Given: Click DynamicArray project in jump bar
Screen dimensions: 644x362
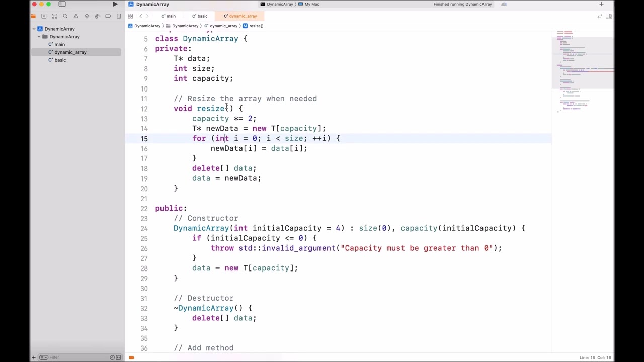Looking at the screenshot, I should pyautogui.click(x=144, y=26).
